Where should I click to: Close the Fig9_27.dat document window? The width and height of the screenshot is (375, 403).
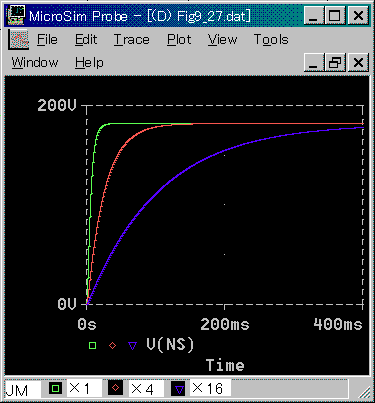pos(358,62)
